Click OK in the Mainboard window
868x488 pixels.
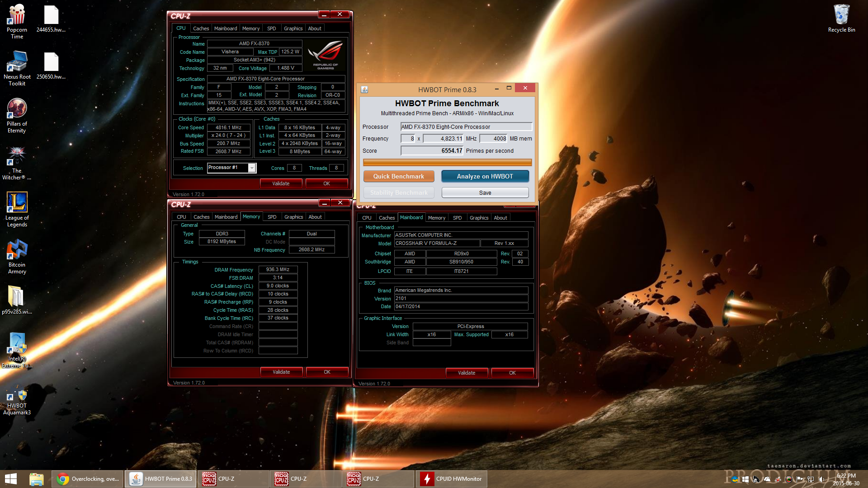tap(512, 373)
